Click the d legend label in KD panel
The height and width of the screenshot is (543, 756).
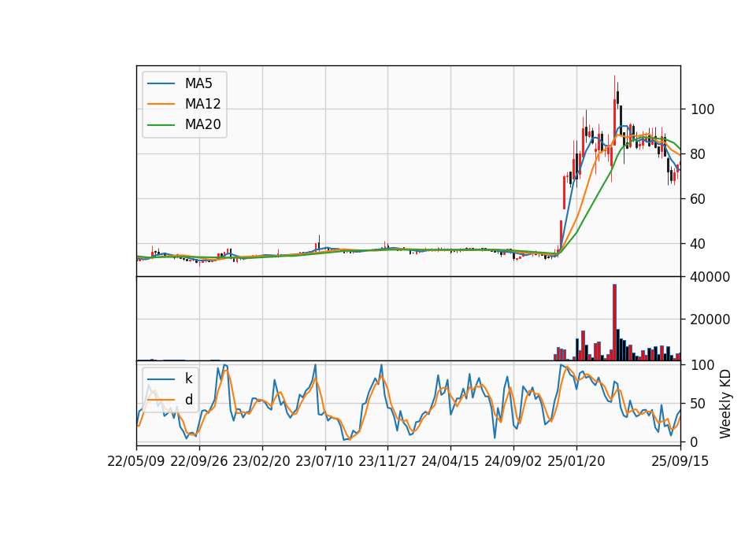click(188, 400)
